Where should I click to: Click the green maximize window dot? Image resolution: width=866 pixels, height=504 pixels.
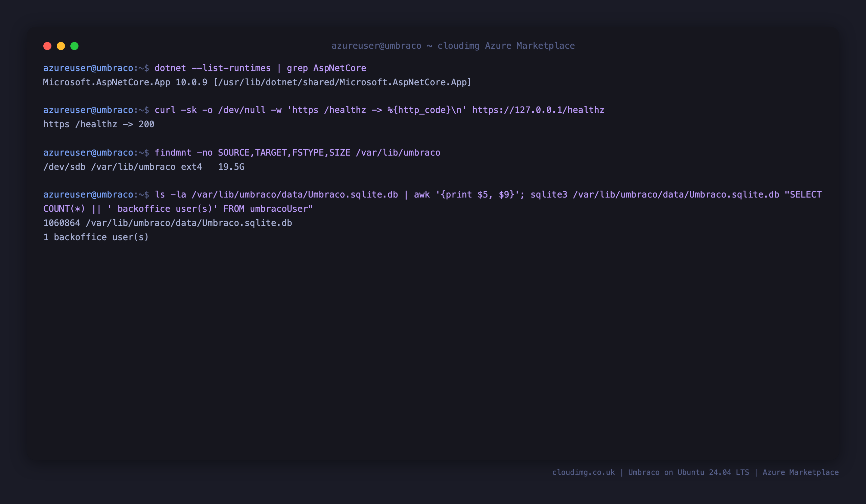[74, 46]
